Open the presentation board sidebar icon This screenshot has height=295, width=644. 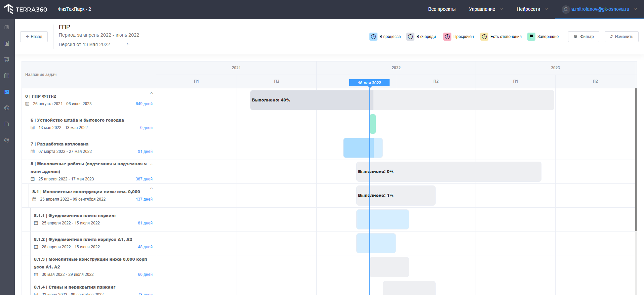pos(7,59)
